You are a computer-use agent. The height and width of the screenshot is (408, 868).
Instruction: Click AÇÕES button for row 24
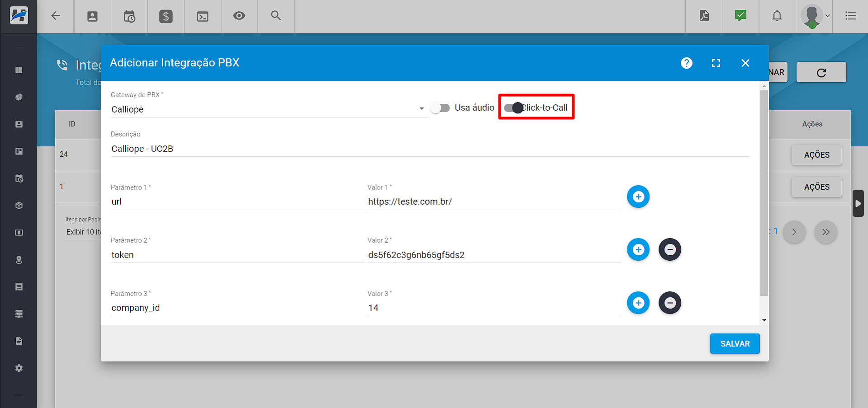816,155
